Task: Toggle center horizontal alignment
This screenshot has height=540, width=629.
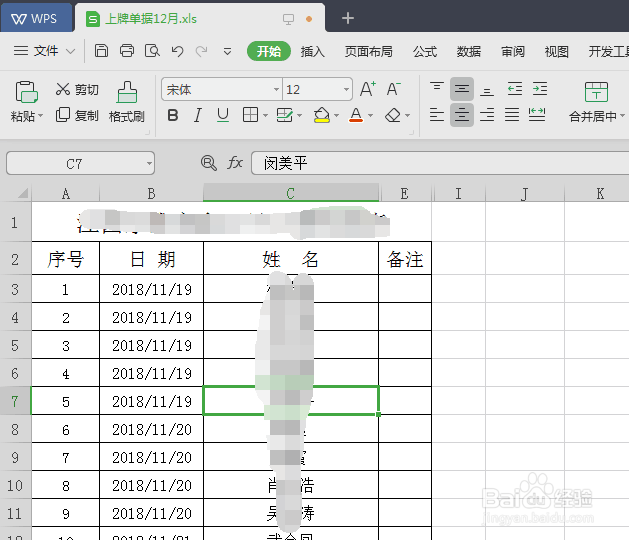Action: pyautogui.click(x=462, y=115)
